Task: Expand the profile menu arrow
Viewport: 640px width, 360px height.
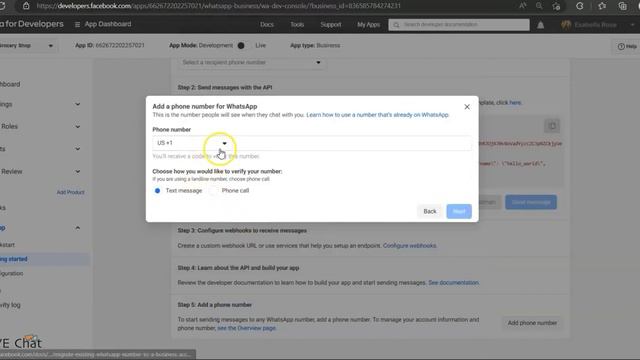Action: (x=632, y=25)
